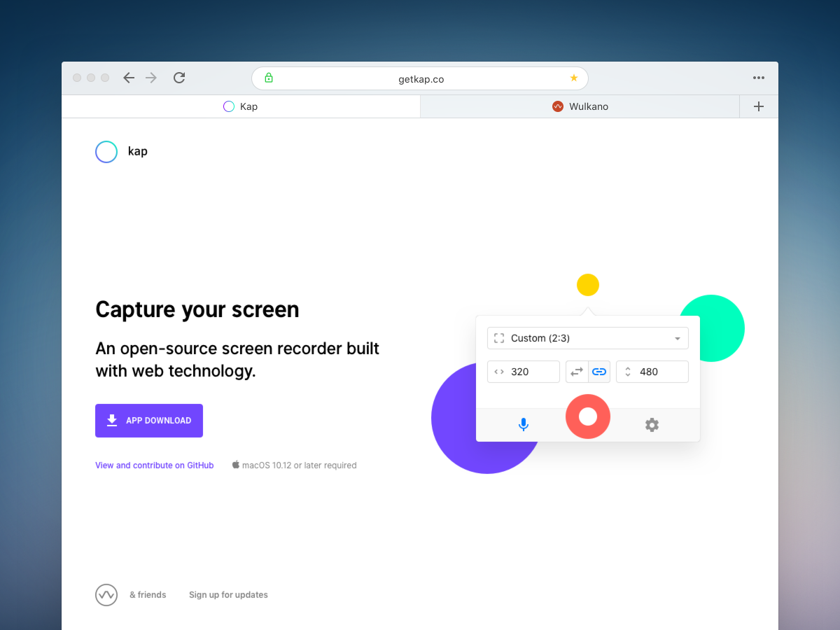Open a new tab with the plus icon

(759, 106)
